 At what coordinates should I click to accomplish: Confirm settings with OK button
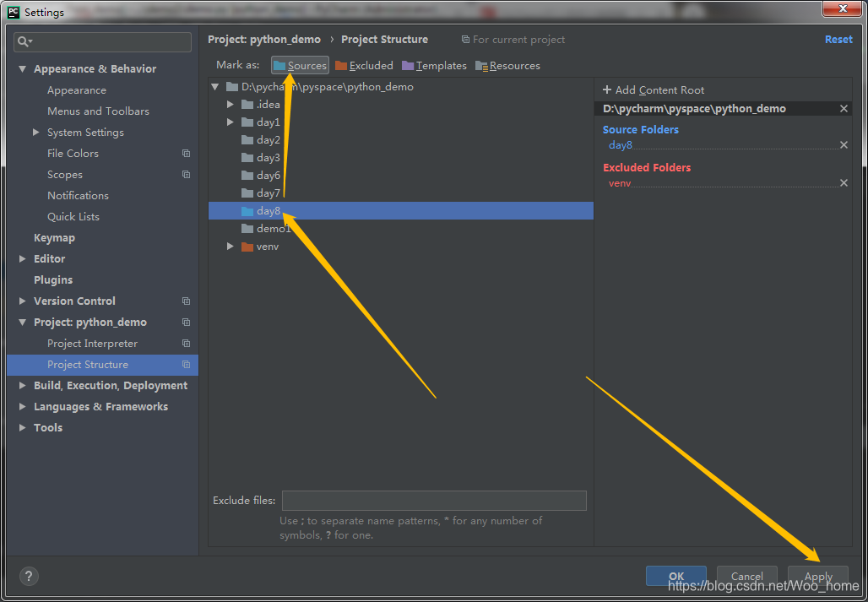tap(676, 576)
